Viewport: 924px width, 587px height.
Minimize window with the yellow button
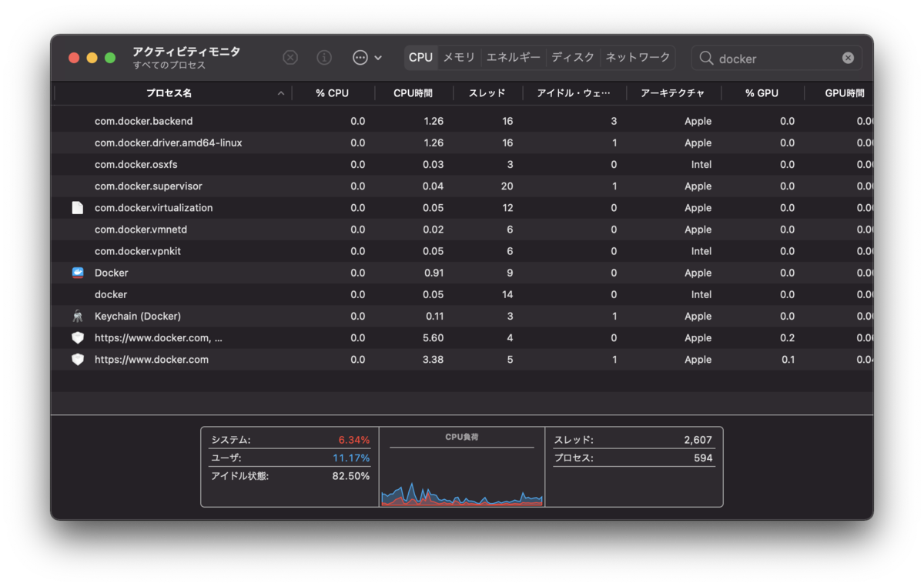(x=92, y=58)
